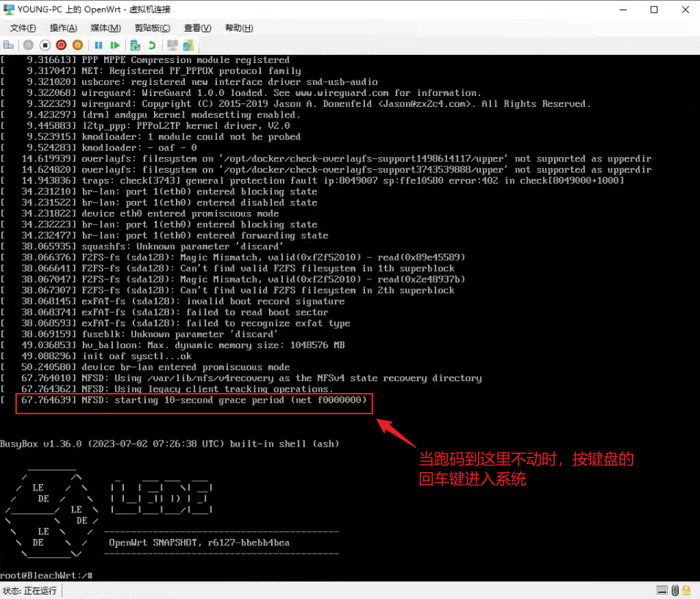
Task: Click the 'device br-lan entered promiscuous mode' line
Action: [x=145, y=367]
